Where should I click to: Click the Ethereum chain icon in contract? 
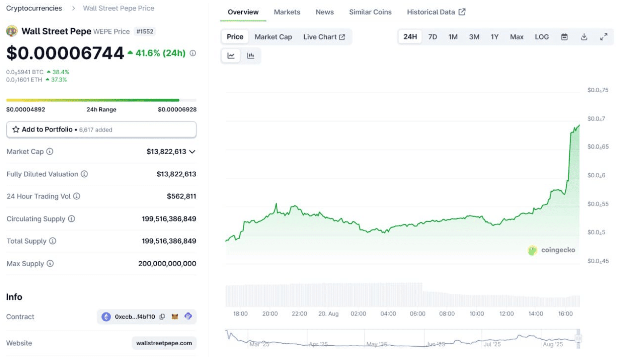coord(106,317)
